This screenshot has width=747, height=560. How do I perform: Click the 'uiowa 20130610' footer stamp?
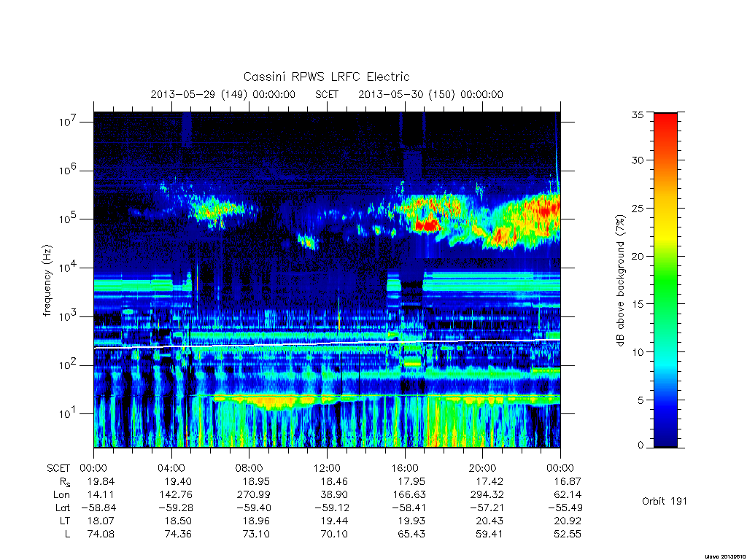point(725,556)
